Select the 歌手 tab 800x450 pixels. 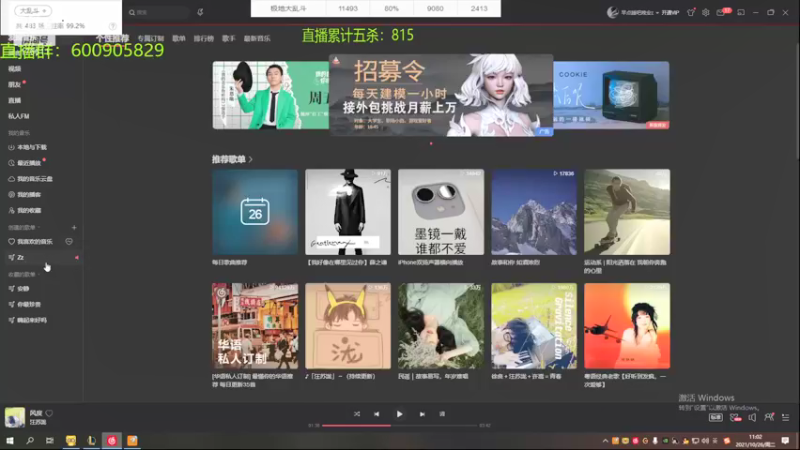(229, 38)
